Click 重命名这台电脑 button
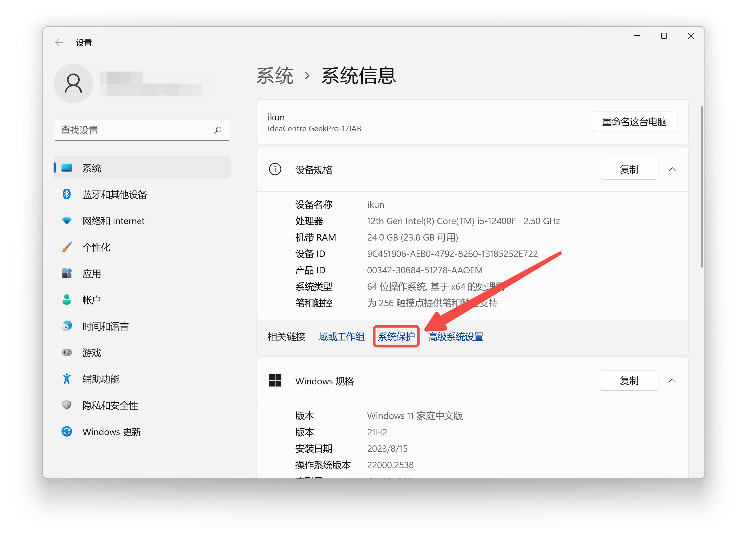This screenshot has width=756, height=552. (634, 122)
